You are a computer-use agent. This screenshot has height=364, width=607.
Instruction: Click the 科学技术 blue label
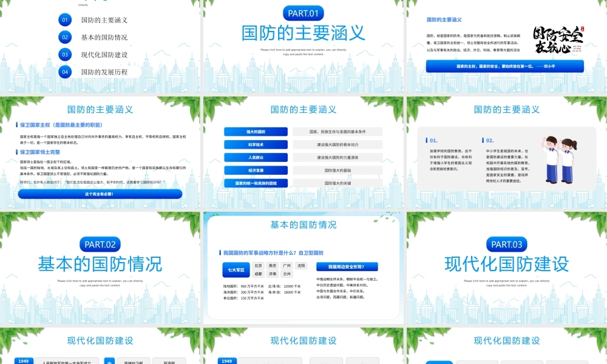click(x=256, y=144)
